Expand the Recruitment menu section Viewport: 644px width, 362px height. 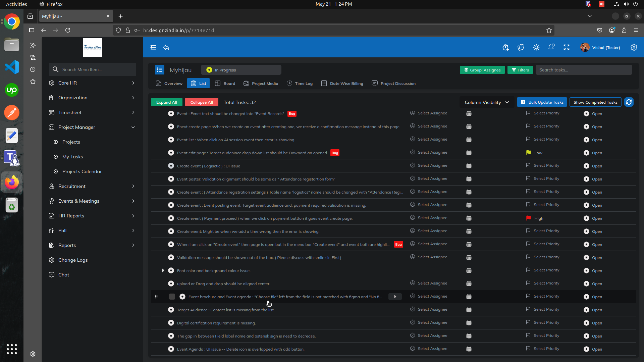(92, 186)
